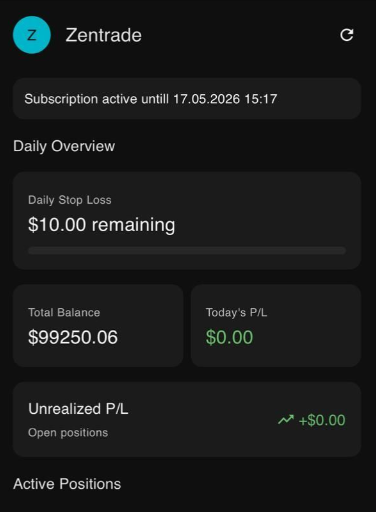Open the subscription active until banner
This screenshot has width=376, height=512.
[187, 99]
